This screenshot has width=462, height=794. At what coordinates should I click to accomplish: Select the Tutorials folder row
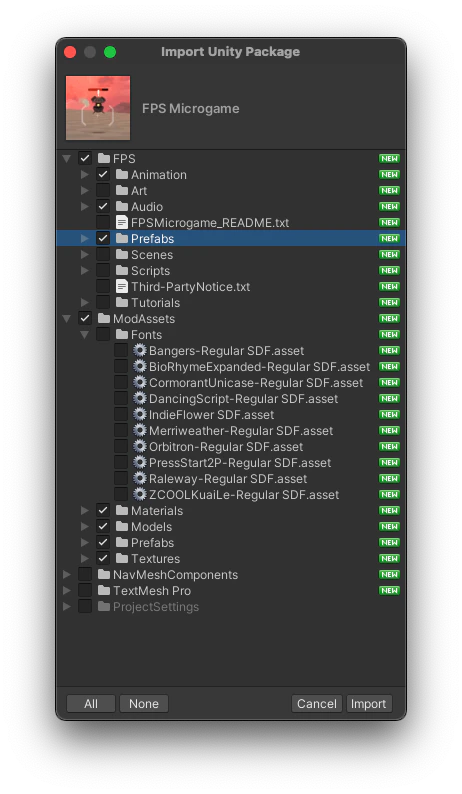tap(231, 303)
